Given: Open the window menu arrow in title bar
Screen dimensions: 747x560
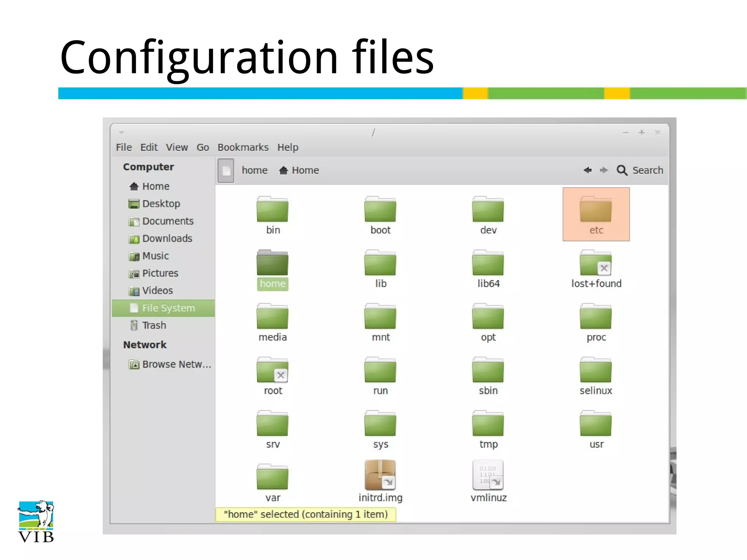Looking at the screenshot, I should click(121, 133).
